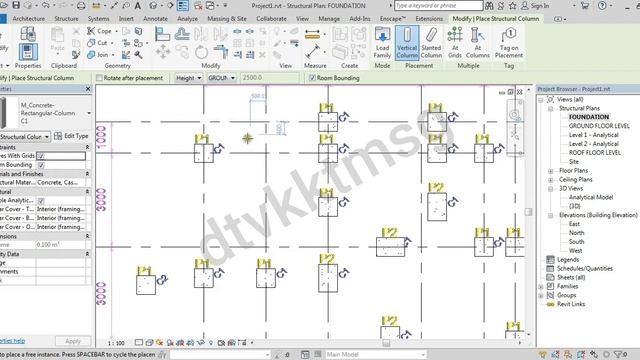Select GROUND FLOOR LEVEL view in browser

[x=599, y=126]
